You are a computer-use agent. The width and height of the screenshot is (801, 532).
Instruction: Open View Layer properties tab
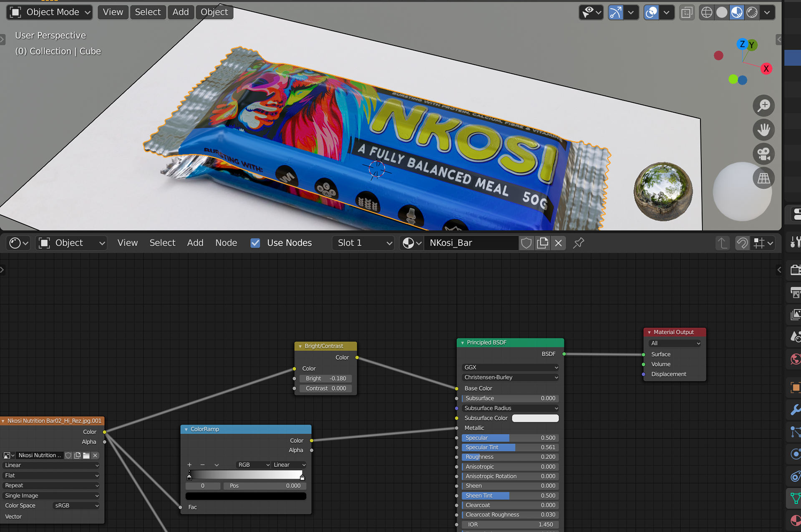pyautogui.click(x=795, y=314)
